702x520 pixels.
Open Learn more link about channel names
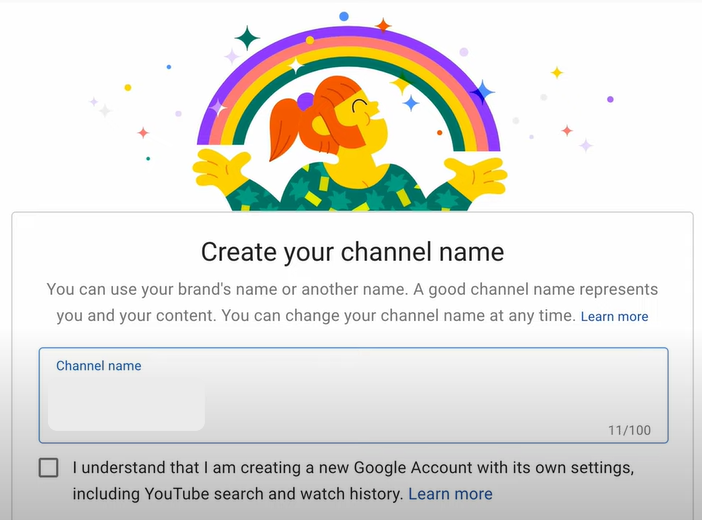[x=614, y=317]
